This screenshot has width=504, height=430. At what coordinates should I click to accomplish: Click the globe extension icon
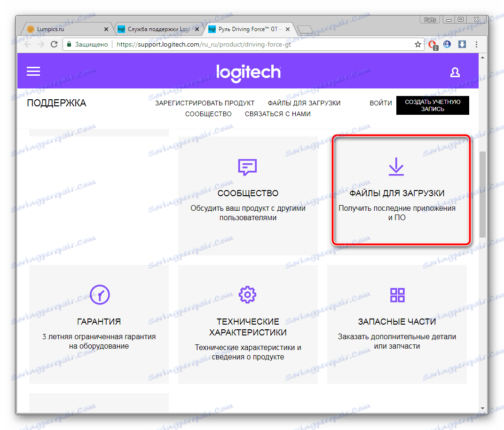pyautogui.click(x=447, y=44)
